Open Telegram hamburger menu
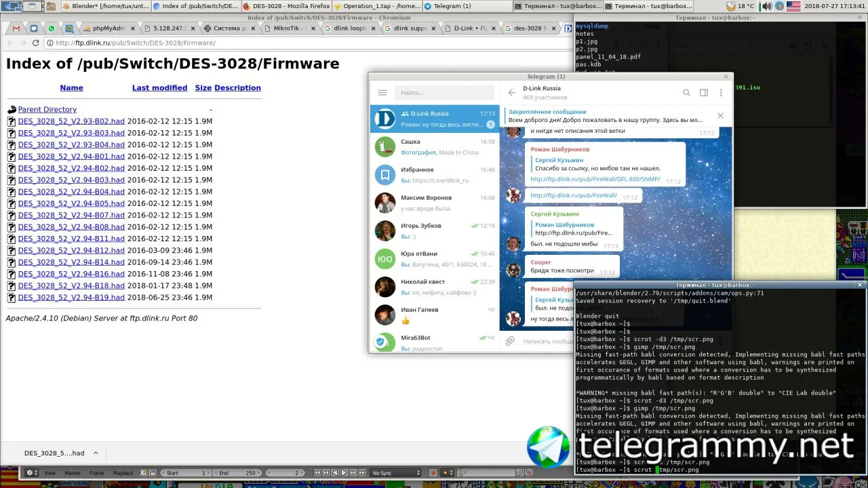Viewport: 868px width, 488px height. (x=382, y=93)
